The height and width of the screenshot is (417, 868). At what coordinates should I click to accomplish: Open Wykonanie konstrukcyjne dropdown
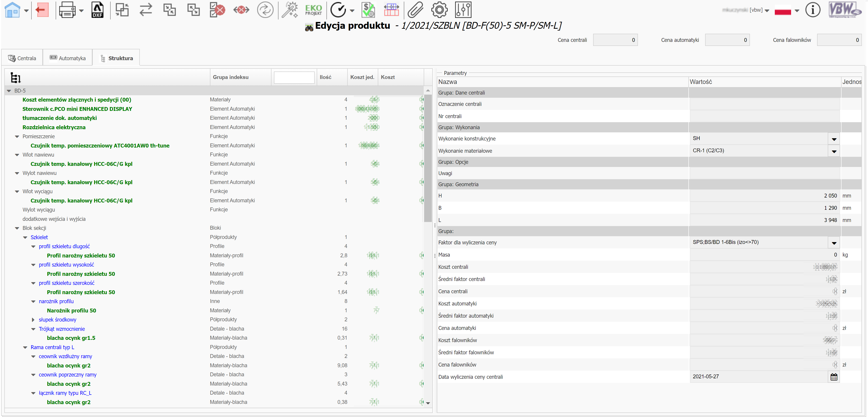pos(834,139)
